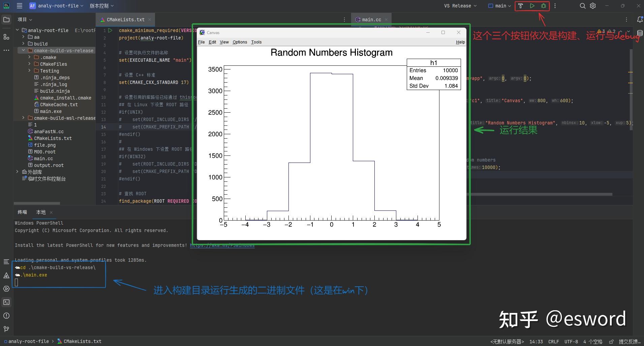
Task: Open the Terminal tool window icon in sidebar
Action: (6, 302)
